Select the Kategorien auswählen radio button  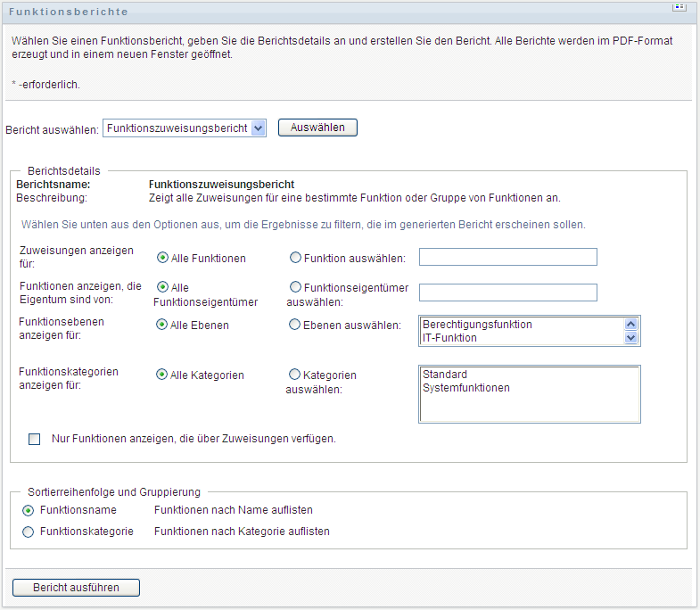tap(294, 375)
